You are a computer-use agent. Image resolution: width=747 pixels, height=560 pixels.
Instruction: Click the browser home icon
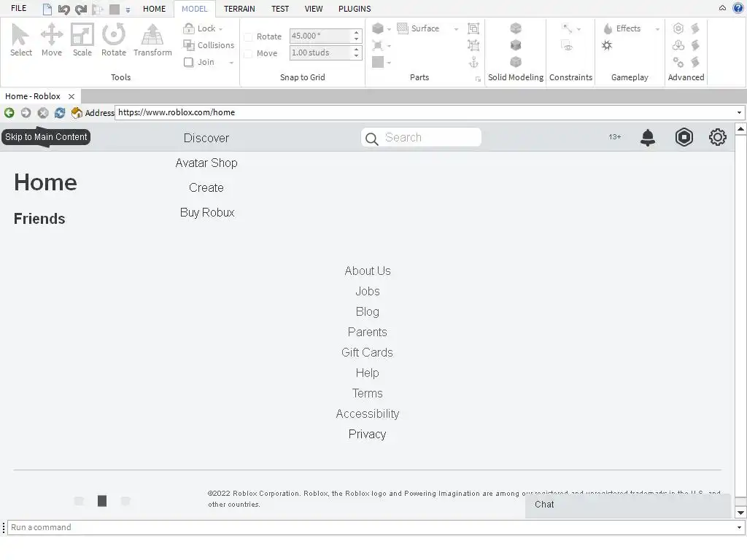(x=77, y=113)
